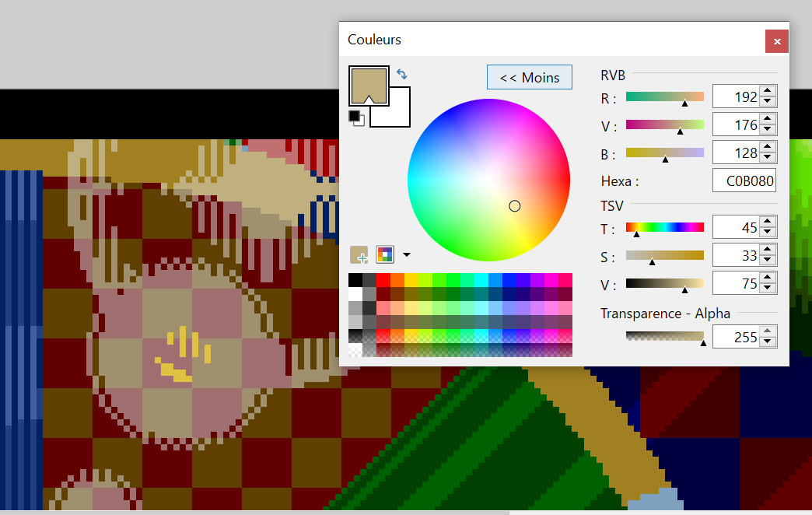Increase B value with up spinner
812x515 pixels.
click(x=768, y=147)
